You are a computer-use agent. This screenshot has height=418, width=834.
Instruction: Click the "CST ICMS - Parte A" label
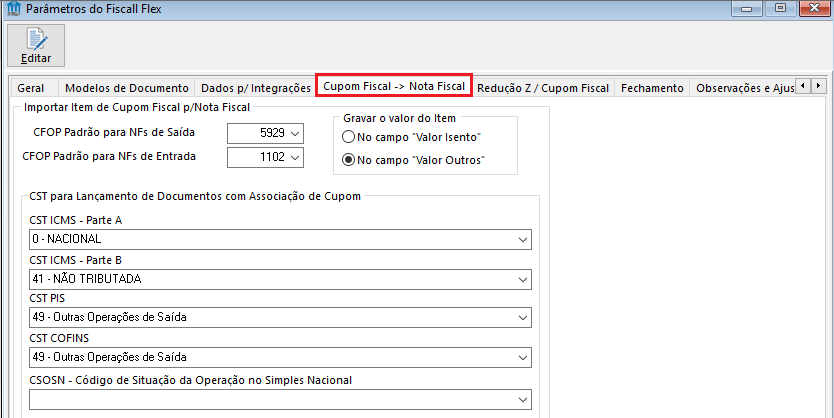coord(76,220)
